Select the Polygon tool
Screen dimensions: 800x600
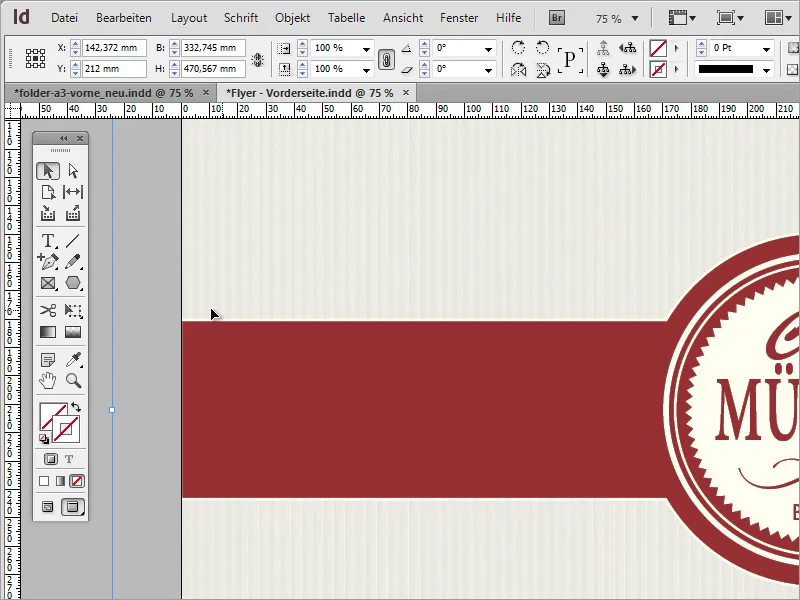click(x=73, y=283)
